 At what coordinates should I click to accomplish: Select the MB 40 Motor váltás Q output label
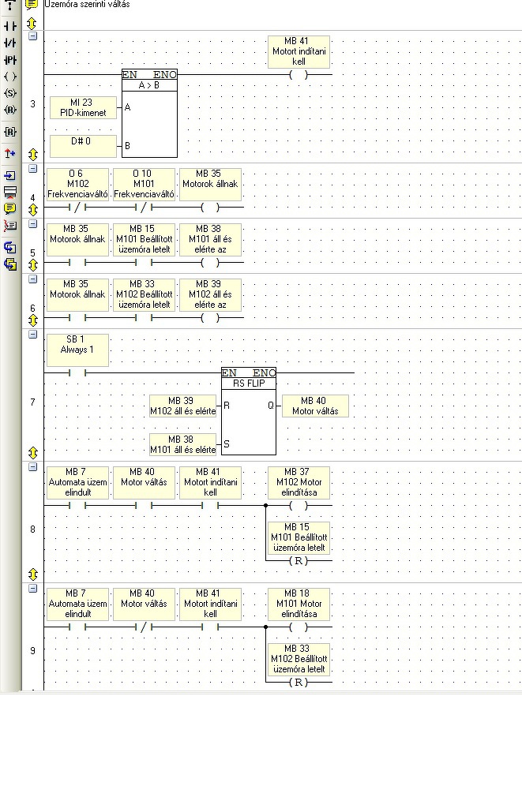(x=315, y=406)
